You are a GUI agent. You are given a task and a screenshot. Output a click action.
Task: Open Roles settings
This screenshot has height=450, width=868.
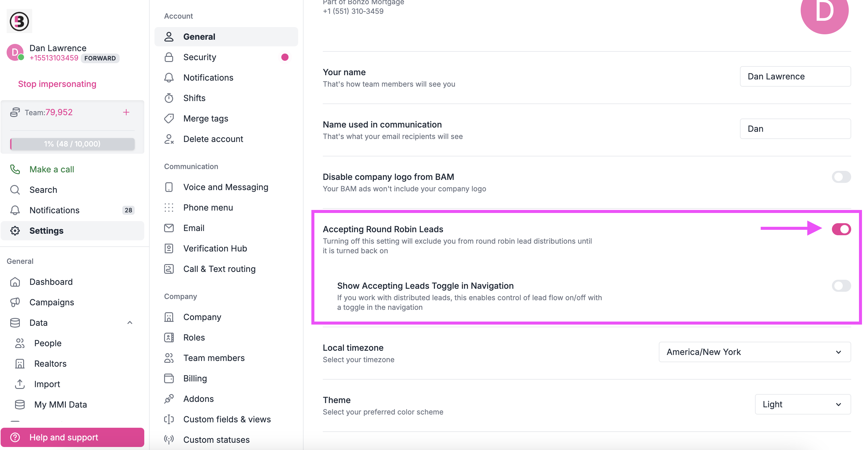click(226, 337)
